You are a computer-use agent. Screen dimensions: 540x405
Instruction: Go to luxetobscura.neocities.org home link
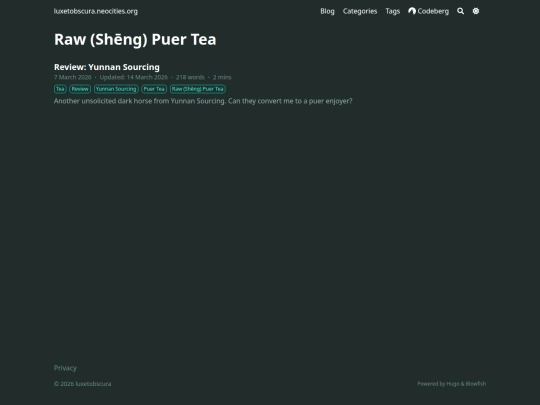click(96, 11)
